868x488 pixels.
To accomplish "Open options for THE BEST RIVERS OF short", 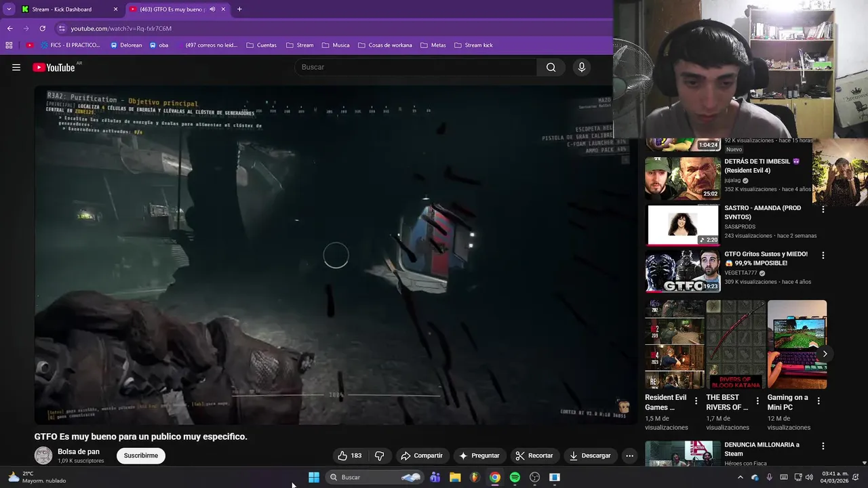I will pos(757,401).
